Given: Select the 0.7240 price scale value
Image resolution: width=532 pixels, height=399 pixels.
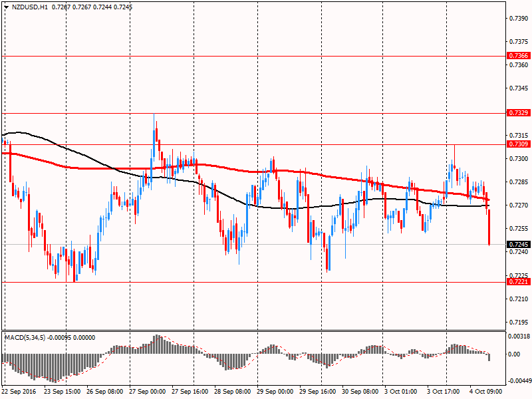Looking at the screenshot, I should 519,252.
